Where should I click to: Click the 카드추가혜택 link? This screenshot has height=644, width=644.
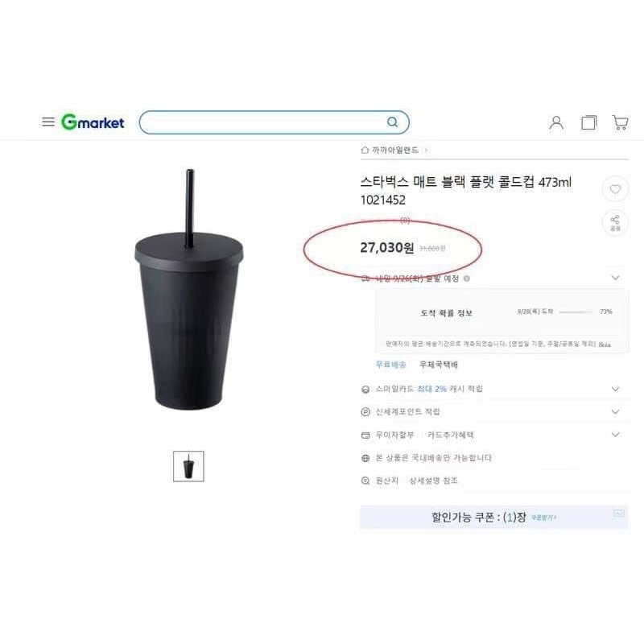coord(451,435)
